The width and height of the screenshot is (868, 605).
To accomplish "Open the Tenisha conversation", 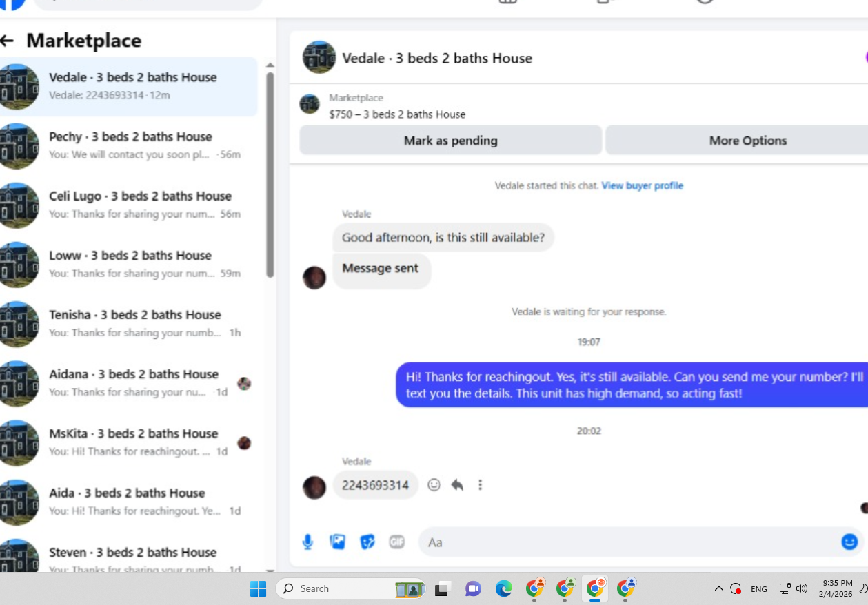I will pyautogui.click(x=128, y=323).
